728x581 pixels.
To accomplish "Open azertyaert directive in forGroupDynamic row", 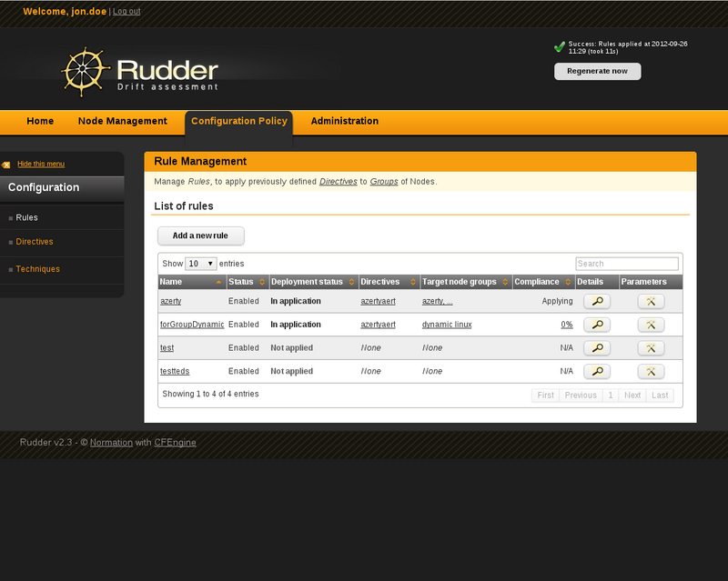I will click(x=378, y=325).
